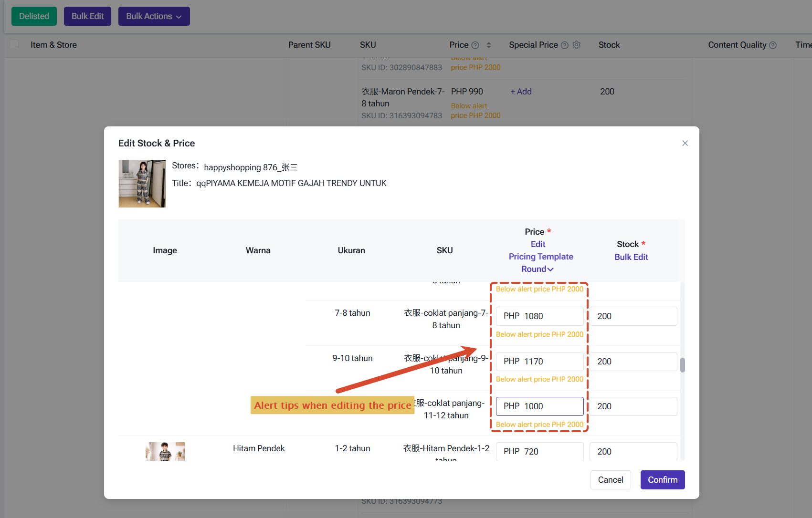
Task: Click the stock field in the 11-12 tahun row
Action: coord(633,406)
